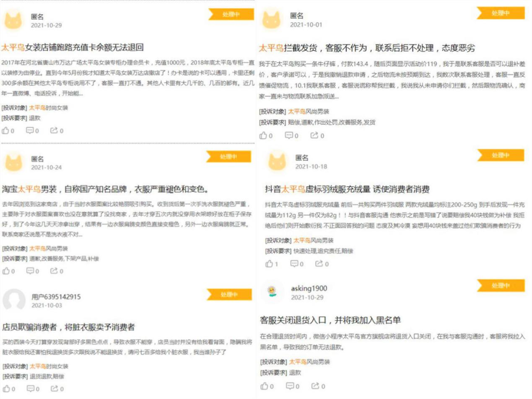Click date 2021-10-24 under anonymous poster
Viewport: 532px width, 399px height.
[x=46, y=167]
